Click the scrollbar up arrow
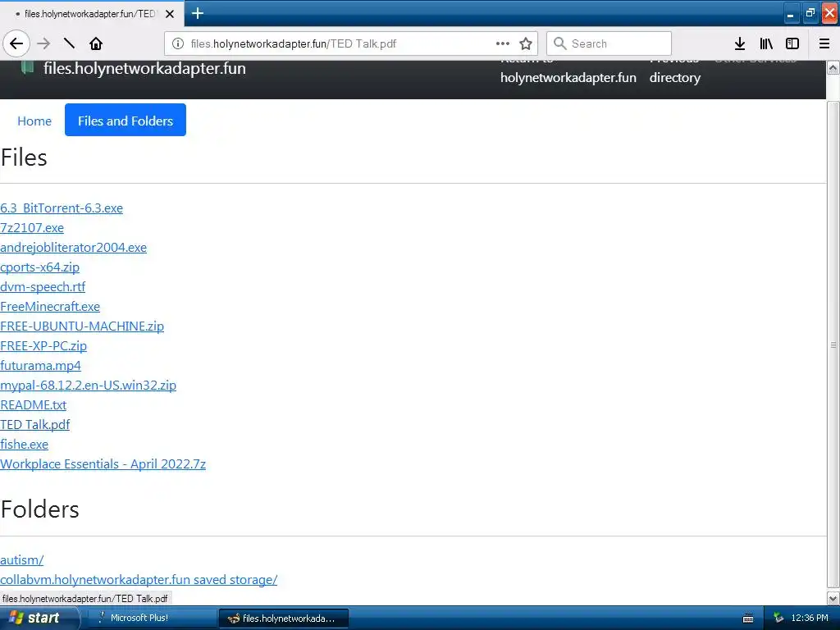The image size is (840, 630). (x=833, y=67)
